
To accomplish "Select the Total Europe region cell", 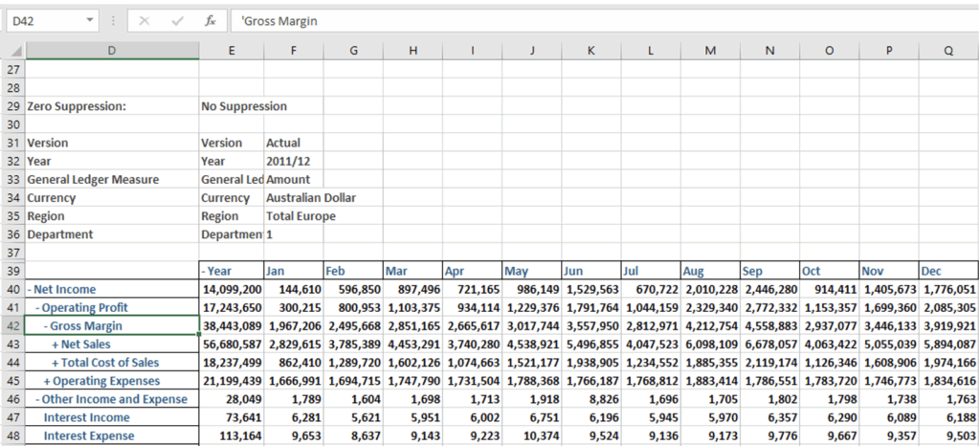I will [x=301, y=216].
